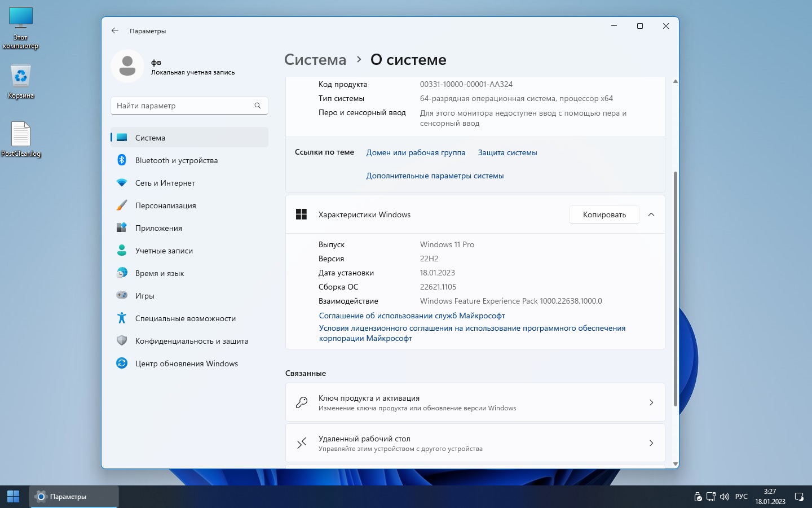The width and height of the screenshot is (812, 508).
Task: Click the Bluetooth icon in sidebar
Action: pyautogui.click(x=122, y=160)
